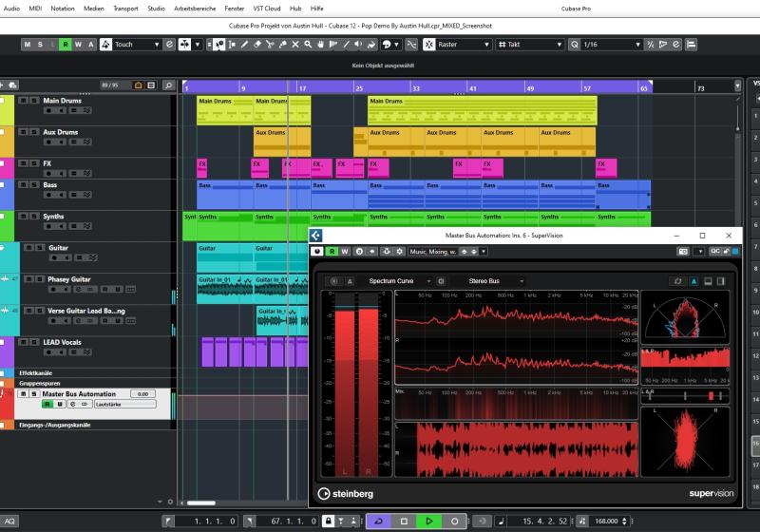This screenshot has width=760, height=532.
Task: Click the transport Stop button
Action: (404, 521)
